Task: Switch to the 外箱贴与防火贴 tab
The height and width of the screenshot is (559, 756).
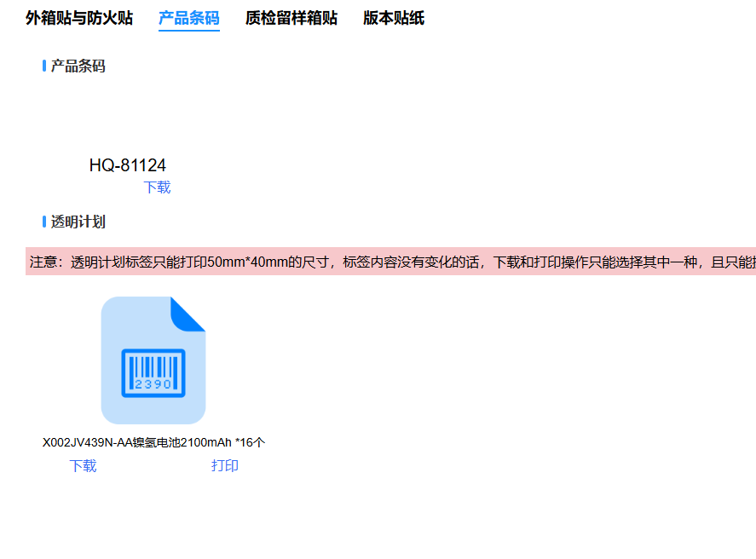Action: pos(79,18)
